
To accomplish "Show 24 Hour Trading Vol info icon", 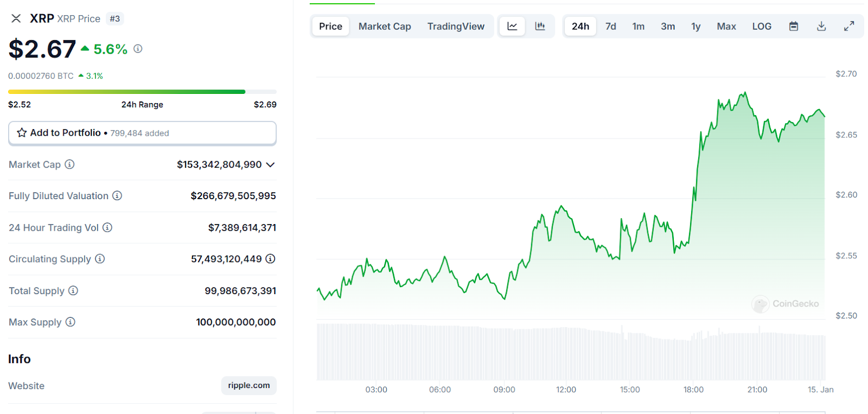I will [107, 227].
